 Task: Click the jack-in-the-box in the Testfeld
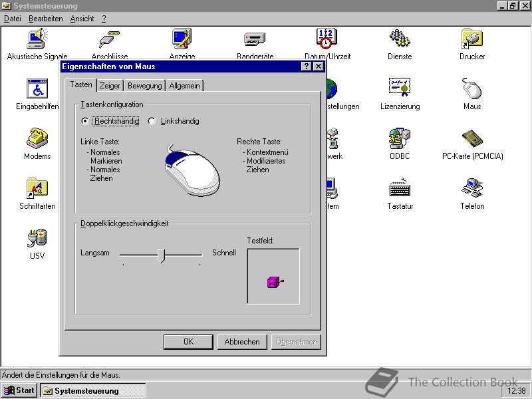275,282
